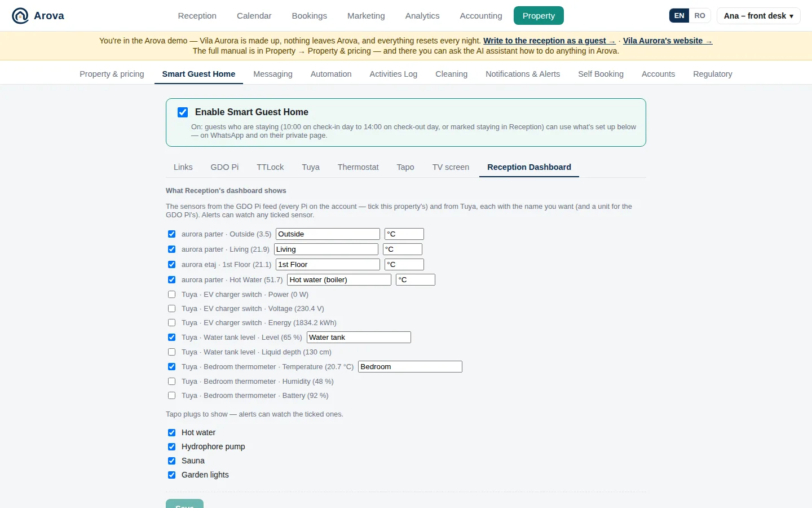The height and width of the screenshot is (508, 812).
Task: Open the TTLock sub-tab
Action: (270, 167)
